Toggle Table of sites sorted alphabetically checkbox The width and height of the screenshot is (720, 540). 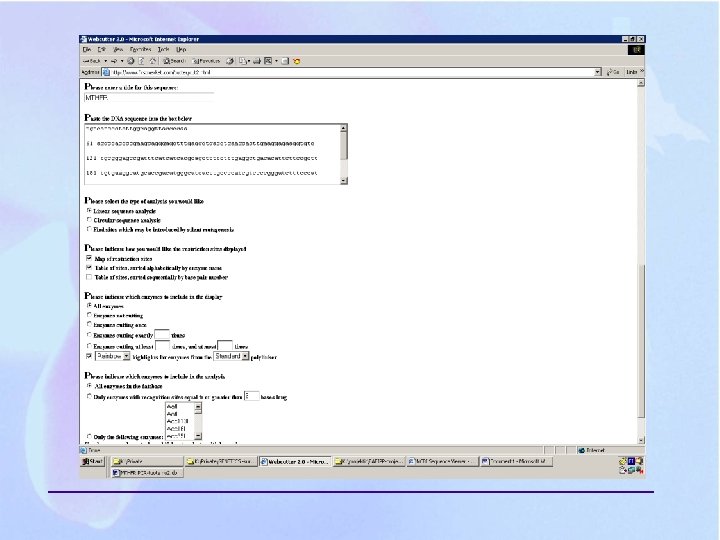click(x=89, y=267)
